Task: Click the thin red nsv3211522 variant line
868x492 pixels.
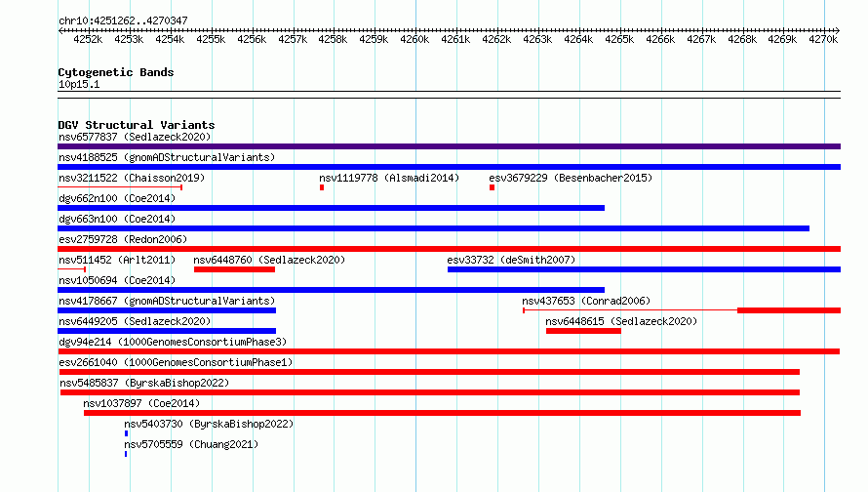Action: coord(120,187)
